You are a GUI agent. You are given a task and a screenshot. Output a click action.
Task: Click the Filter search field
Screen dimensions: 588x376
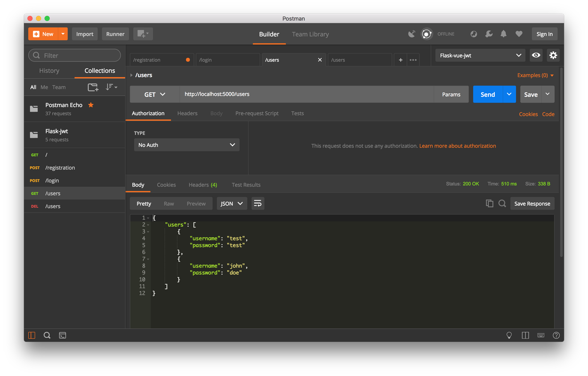[x=74, y=55]
